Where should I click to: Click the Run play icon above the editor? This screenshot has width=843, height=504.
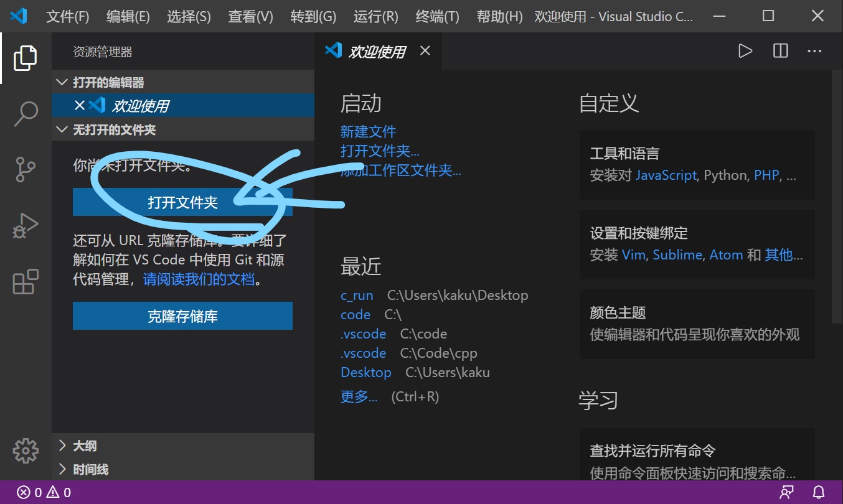tap(745, 50)
